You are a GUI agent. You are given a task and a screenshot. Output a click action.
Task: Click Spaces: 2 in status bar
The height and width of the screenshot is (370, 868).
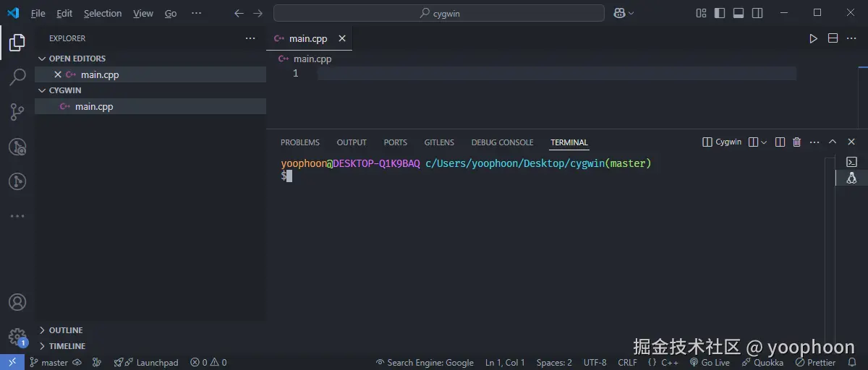click(554, 362)
